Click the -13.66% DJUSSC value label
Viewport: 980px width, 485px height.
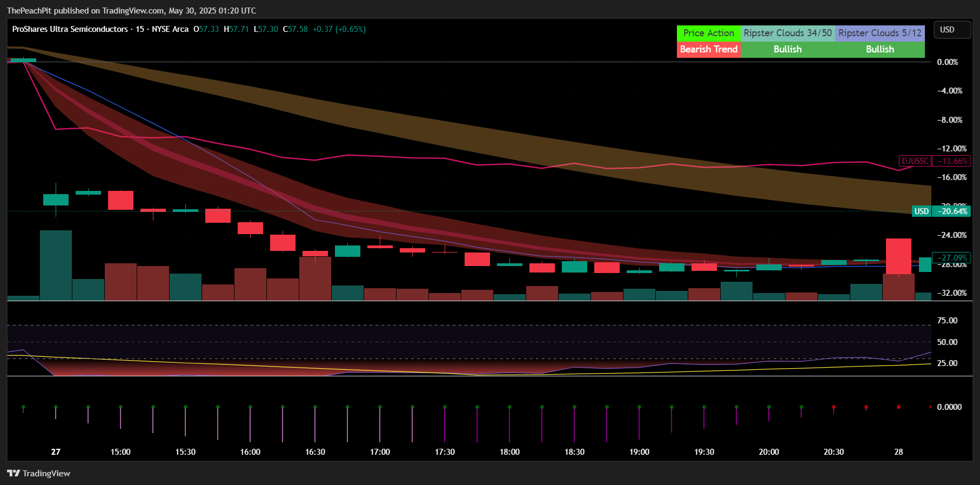tap(952, 161)
